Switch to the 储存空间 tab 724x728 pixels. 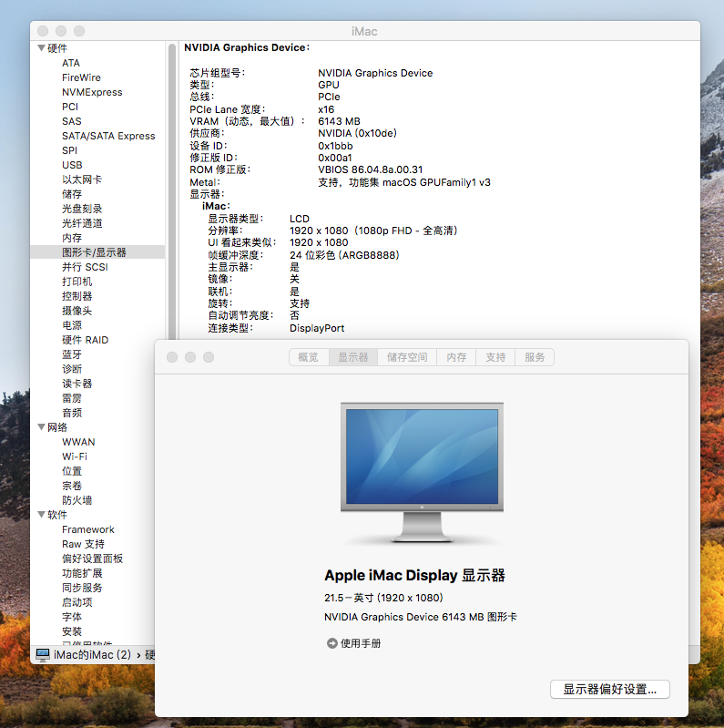coord(407,357)
